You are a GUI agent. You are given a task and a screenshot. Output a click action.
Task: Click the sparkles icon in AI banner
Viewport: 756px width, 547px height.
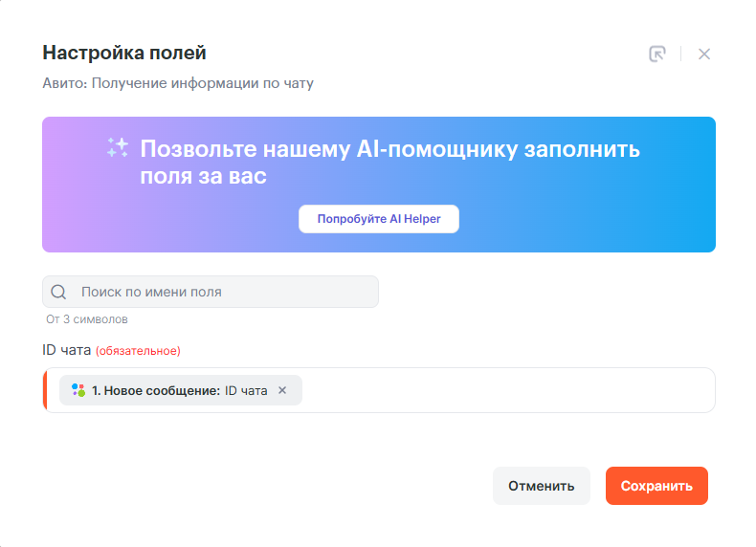118,147
